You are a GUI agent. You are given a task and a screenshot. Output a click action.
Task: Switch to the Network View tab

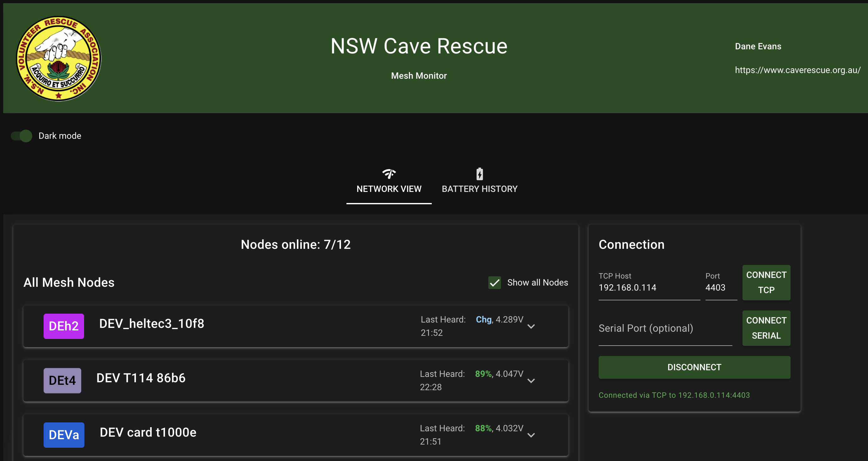(388, 188)
